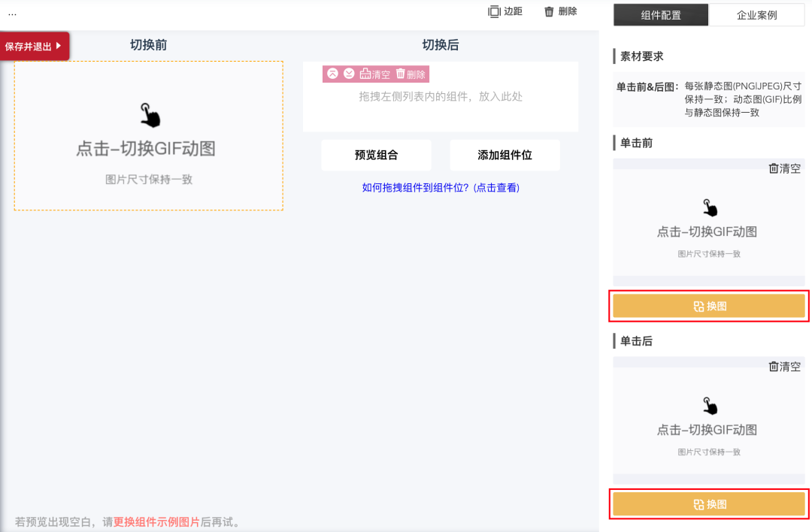
Task: Click the 预览组合 button
Action: tap(377, 155)
